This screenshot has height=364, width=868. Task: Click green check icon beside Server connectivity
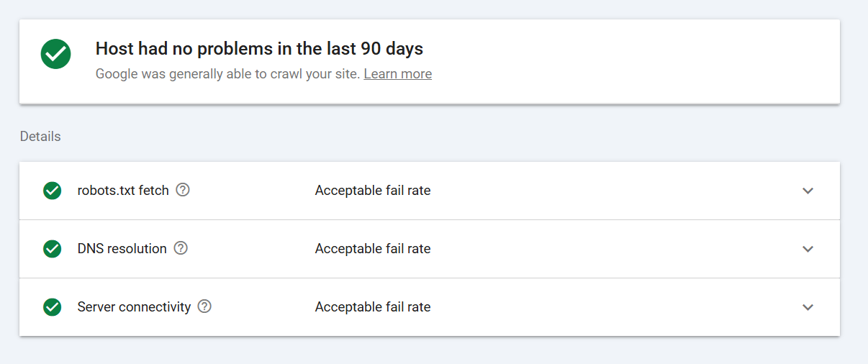[52, 306]
